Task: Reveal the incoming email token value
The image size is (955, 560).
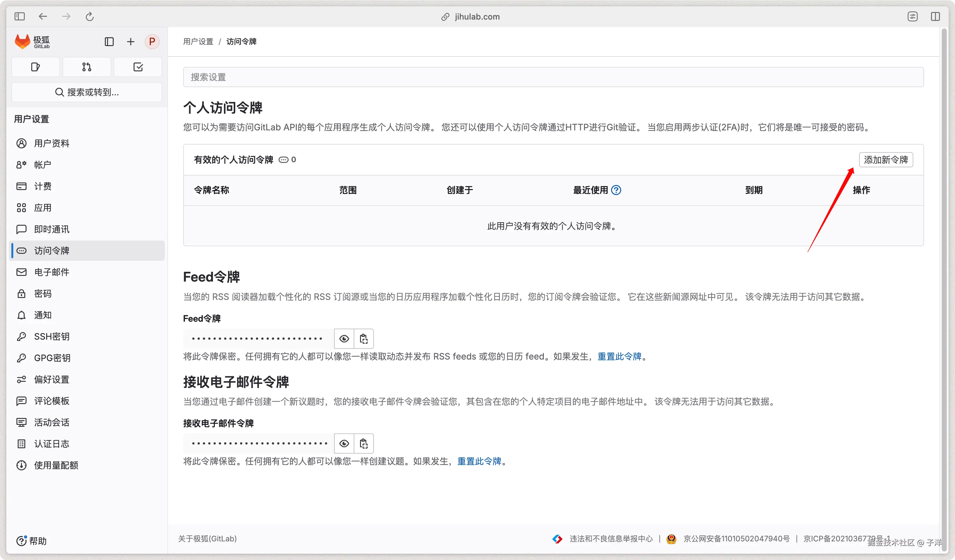Action: (x=344, y=443)
